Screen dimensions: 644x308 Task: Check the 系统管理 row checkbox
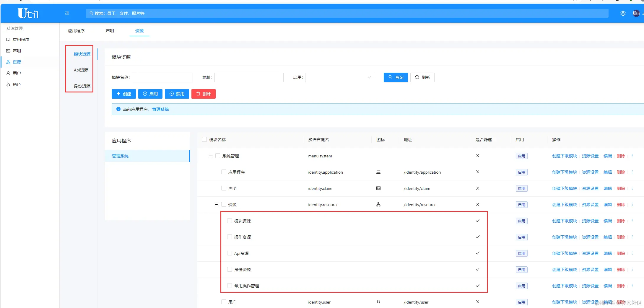pos(218,156)
